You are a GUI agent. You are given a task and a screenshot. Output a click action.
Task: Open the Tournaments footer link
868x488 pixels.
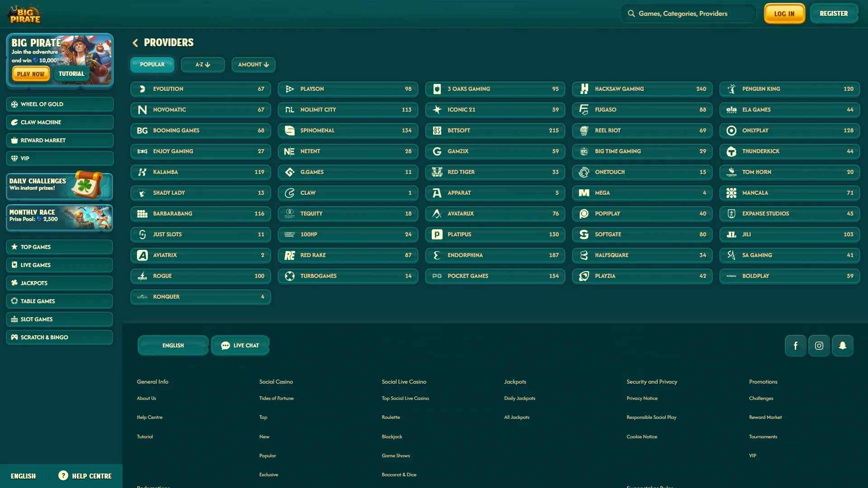click(x=763, y=437)
